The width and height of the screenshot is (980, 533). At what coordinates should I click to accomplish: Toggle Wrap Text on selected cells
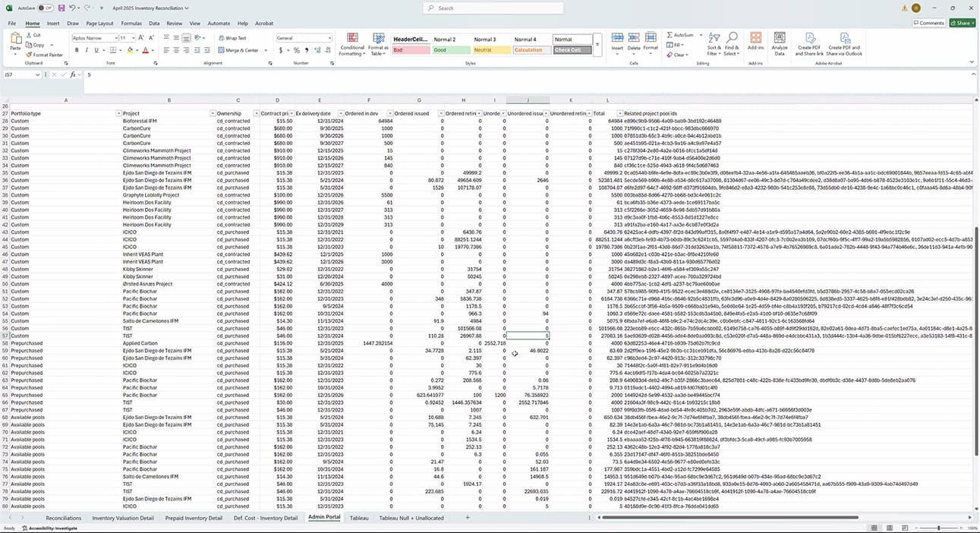pos(232,38)
